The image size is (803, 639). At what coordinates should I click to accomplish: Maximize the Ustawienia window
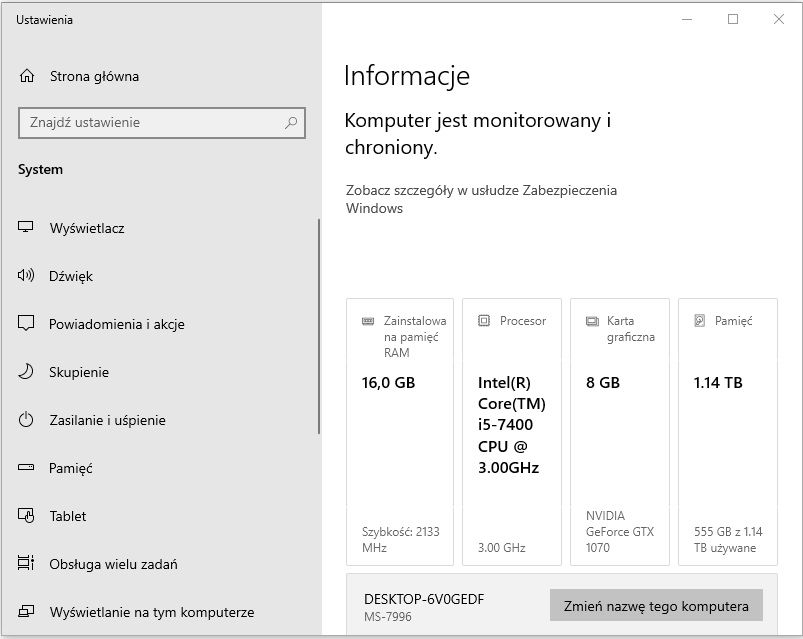click(733, 19)
